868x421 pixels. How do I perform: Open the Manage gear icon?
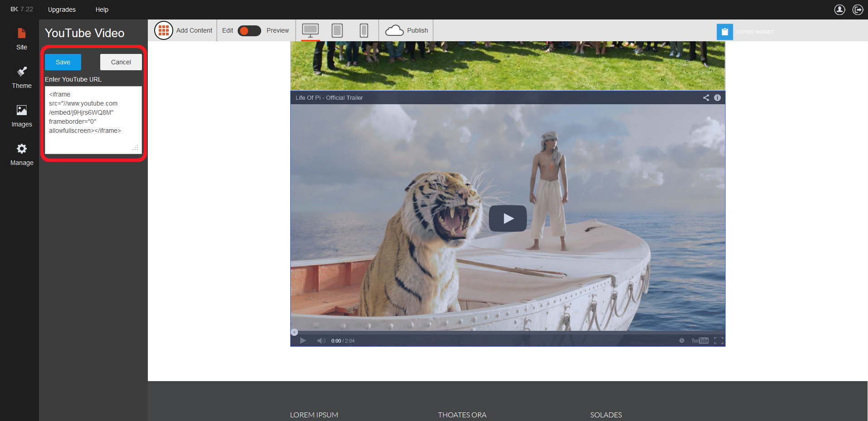[21, 149]
